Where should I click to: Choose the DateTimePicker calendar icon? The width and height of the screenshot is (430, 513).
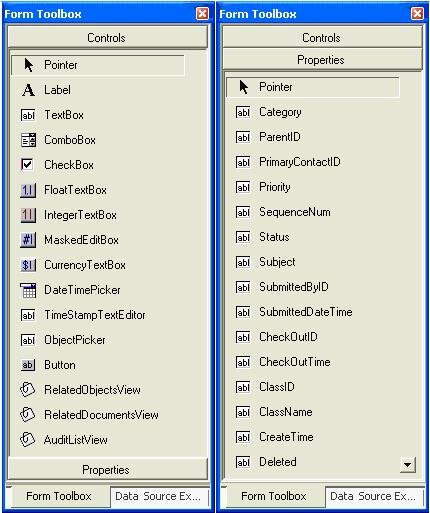[28, 290]
